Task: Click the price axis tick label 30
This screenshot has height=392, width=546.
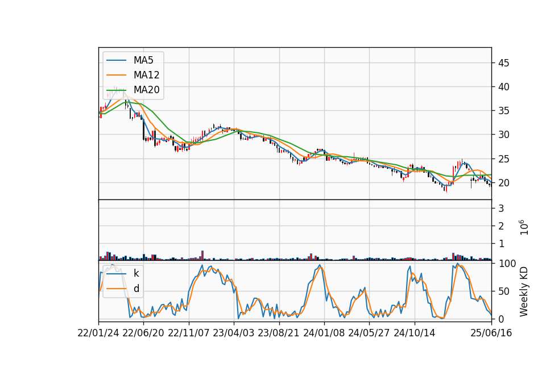Action: [503, 135]
